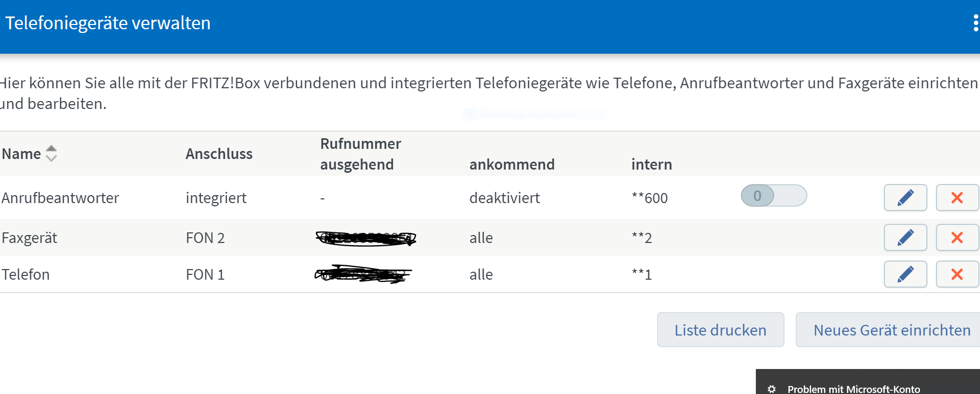Remove the Faxgerät with red X
This screenshot has height=394, width=980.
957,237
